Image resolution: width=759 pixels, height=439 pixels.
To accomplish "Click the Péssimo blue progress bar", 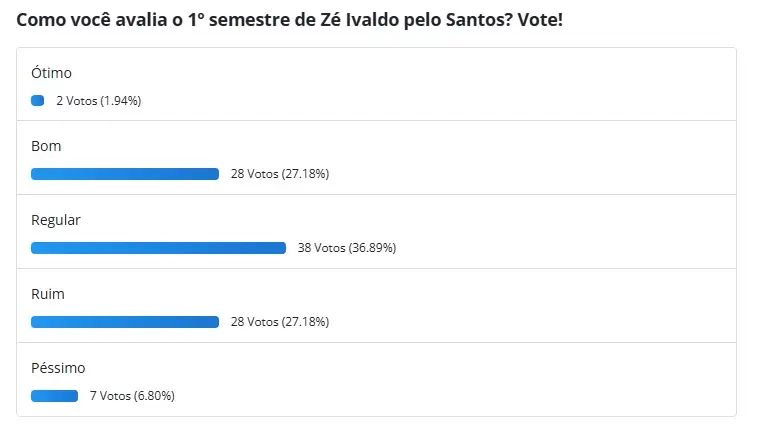I will pyautogui.click(x=54, y=396).
